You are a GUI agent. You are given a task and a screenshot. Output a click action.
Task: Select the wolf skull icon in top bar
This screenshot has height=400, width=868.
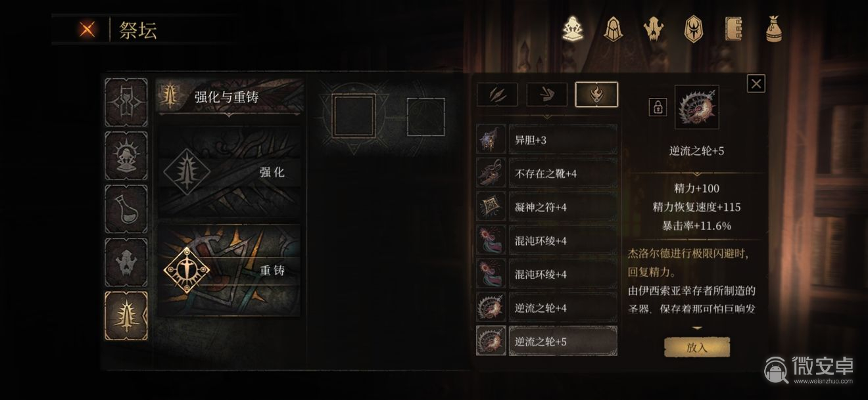tap(654, 29)
